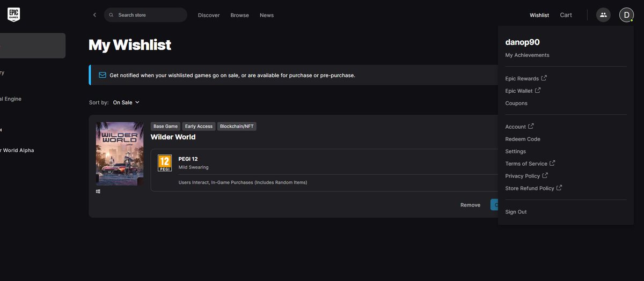The height and width of the screenshot is (281, 644).
Task: Expand the Sort by On Sale dropdown
Action: click(x=126, y=102)
